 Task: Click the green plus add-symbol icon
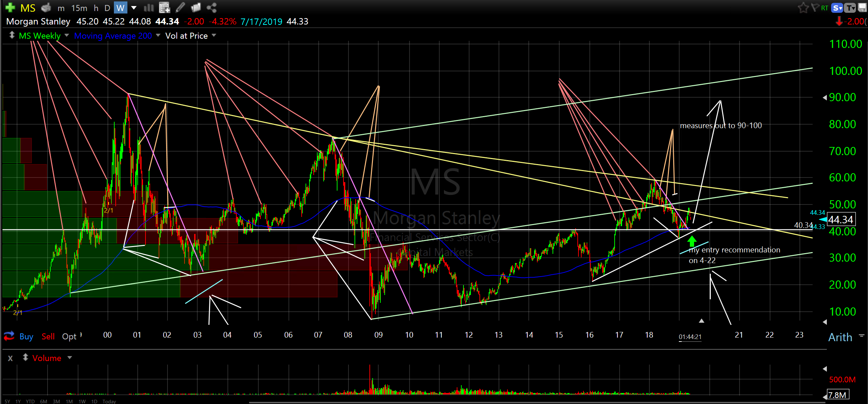tap(10, 7)
